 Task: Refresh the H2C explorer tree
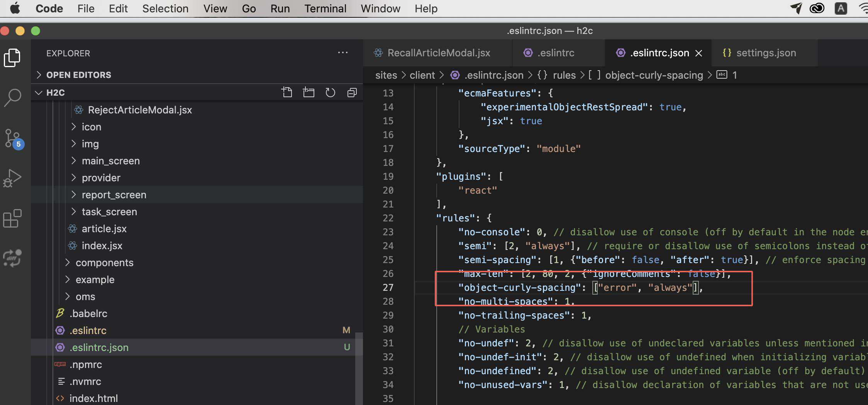pos(330,93)
